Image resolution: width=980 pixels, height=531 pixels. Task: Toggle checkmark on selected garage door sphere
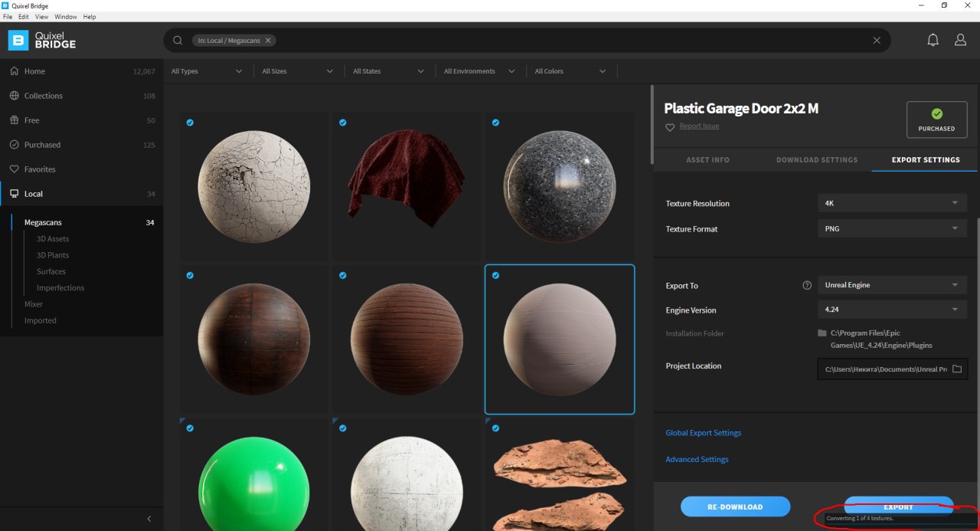pos(495,275)
